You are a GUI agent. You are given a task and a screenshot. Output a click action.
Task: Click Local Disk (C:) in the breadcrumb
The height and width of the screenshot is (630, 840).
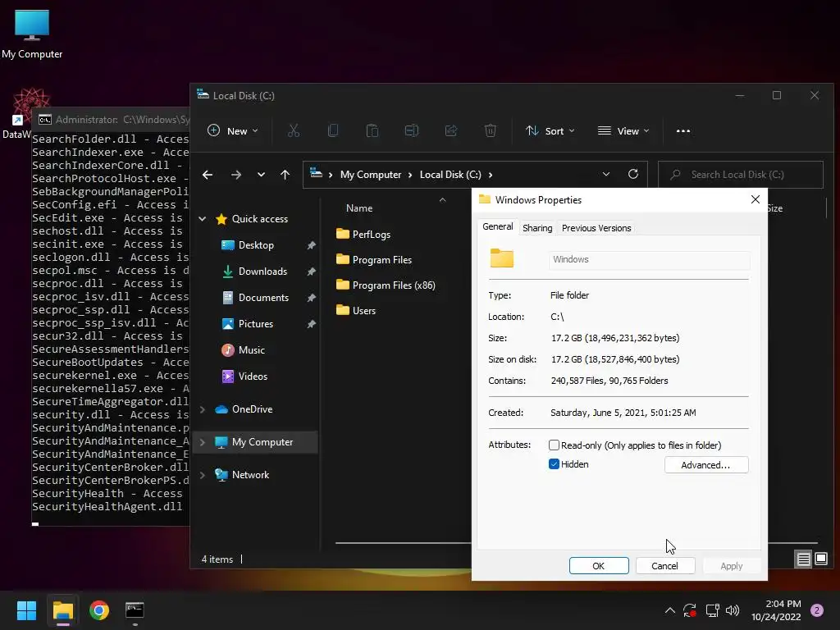tap(450, 175)
